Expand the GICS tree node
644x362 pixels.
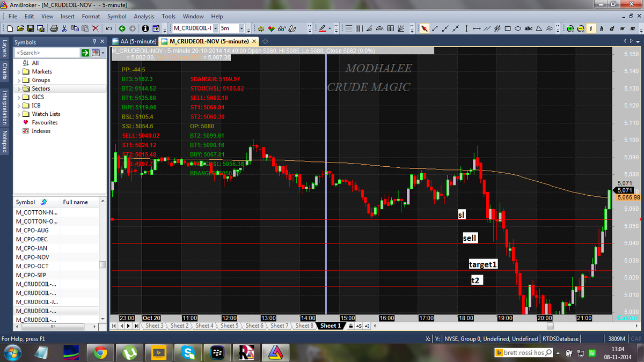(20, 97)
